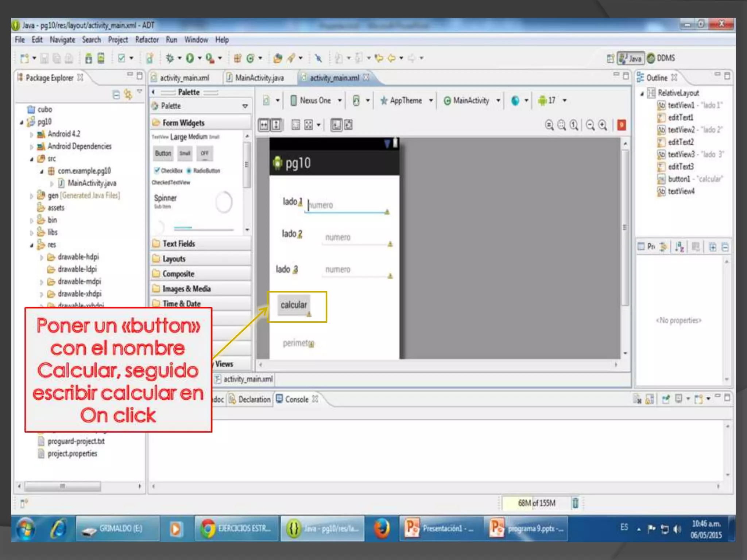The width and height of the screenshot is (747, 560).
Task: Click the Run green play icon
Action: click(x=190, y=58)
